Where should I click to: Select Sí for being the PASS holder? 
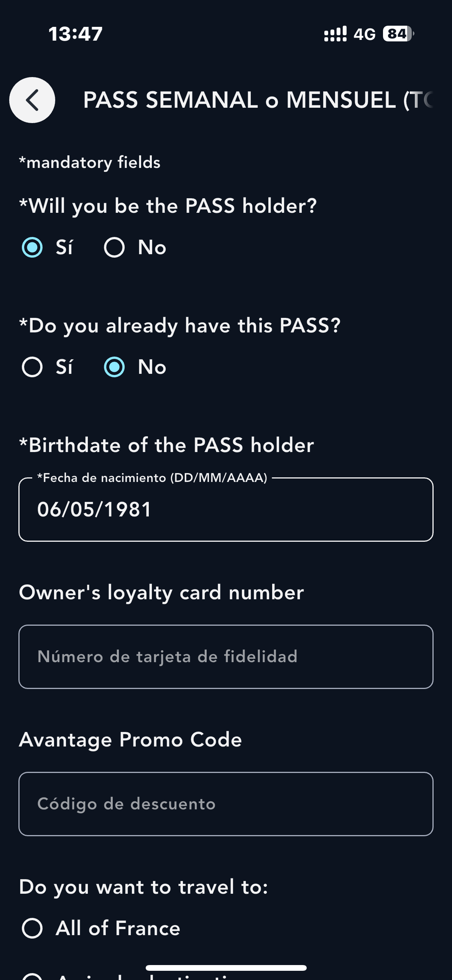(x=32, y=247)
